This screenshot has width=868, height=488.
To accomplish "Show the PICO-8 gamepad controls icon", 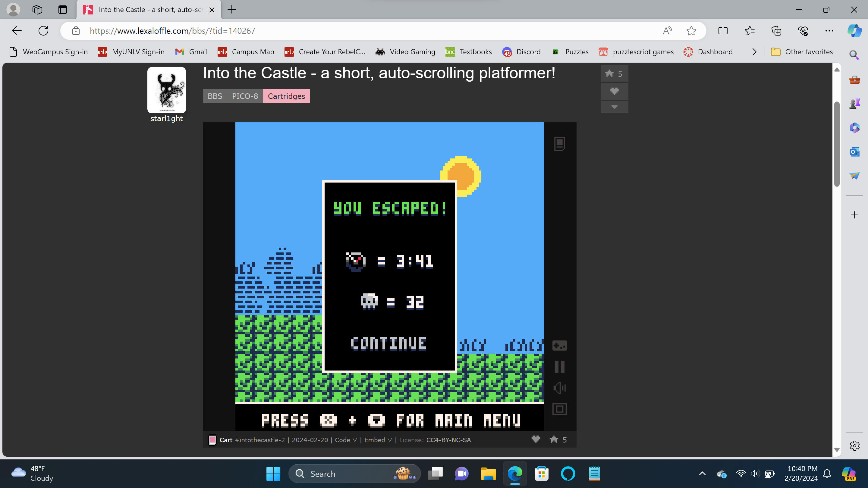I will click(559, 346).
